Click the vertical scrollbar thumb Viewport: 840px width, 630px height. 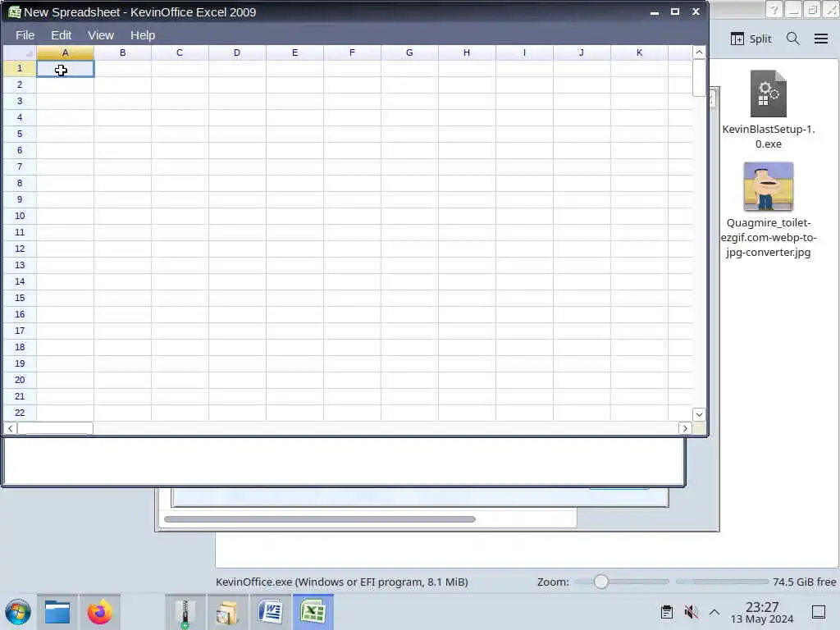[x=699, y=78]
